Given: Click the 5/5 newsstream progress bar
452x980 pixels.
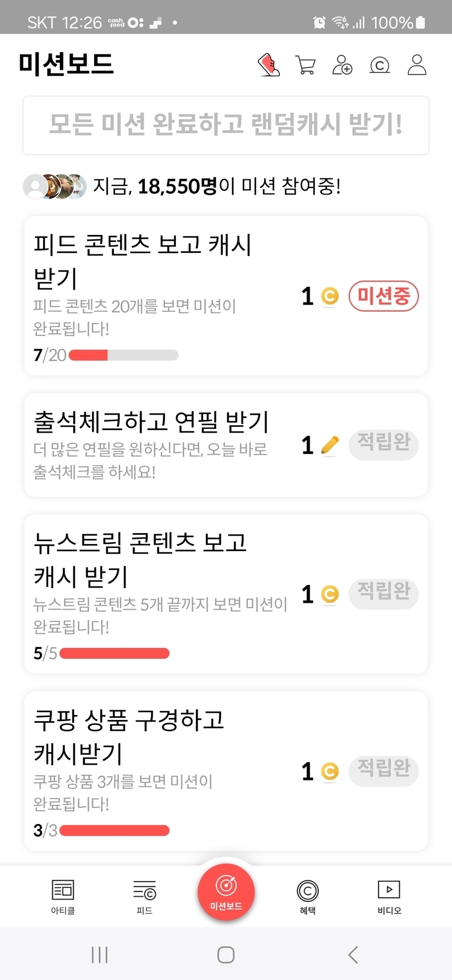Looking at the screenshot, I should pos(114,653).
